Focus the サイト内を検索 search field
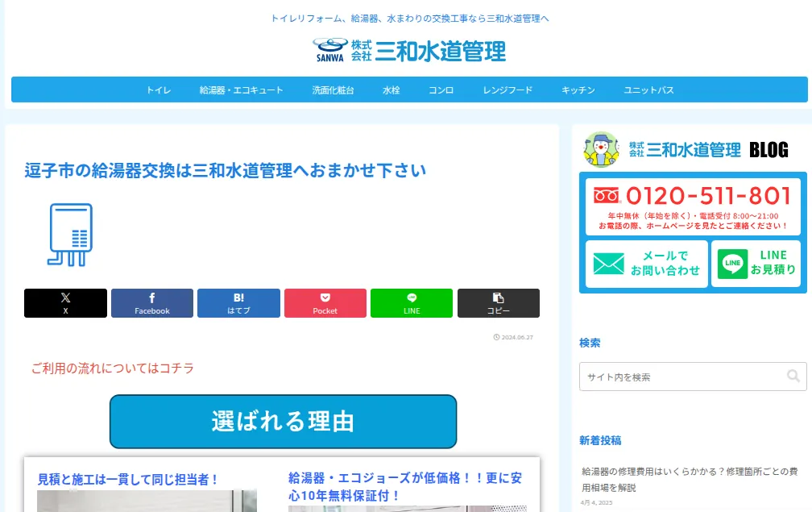The image size is (812, 512). coord(693,377)
